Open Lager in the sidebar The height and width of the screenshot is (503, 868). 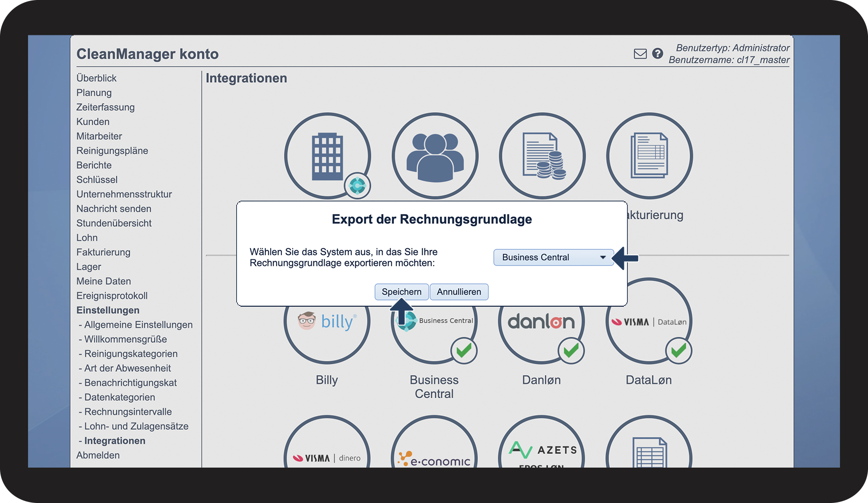(x=88, y=266)
